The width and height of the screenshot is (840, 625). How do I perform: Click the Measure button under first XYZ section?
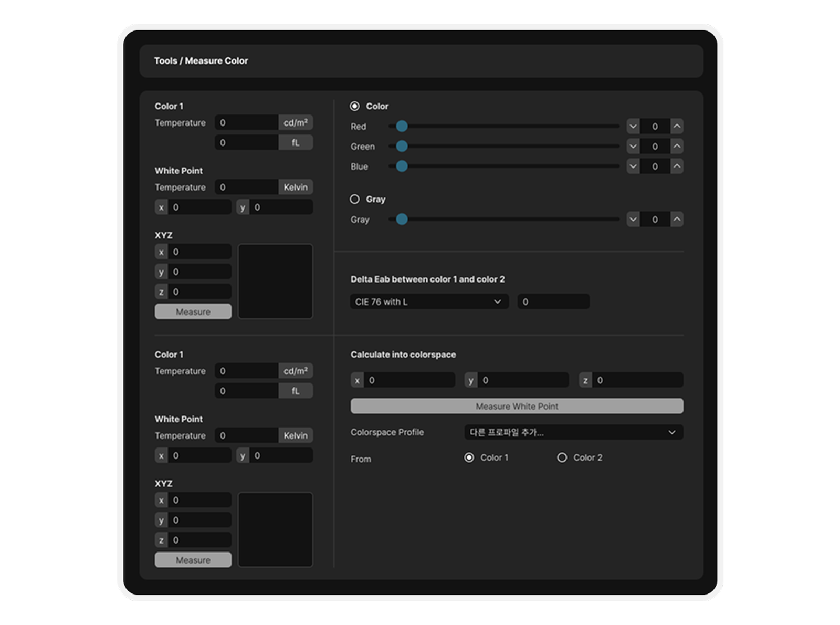[x=192, y=311]
